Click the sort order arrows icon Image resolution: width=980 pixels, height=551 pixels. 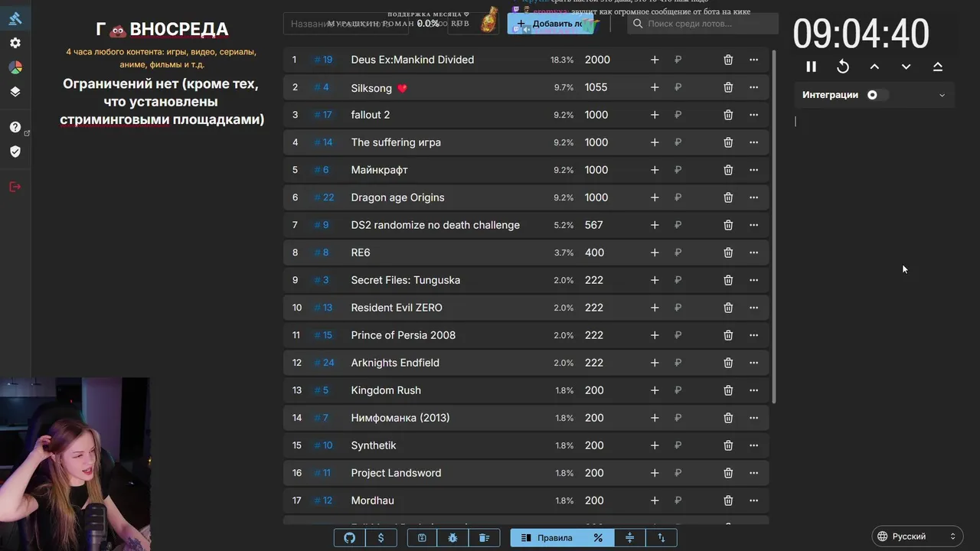pyautogui.click(x=661, y=538)
